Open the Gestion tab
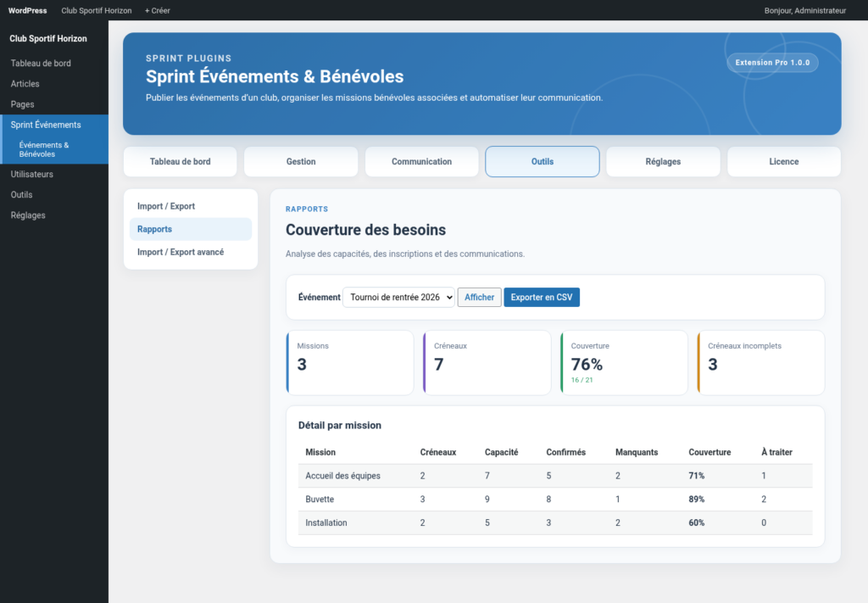Image resolution: width=868 pixels, height=603 pixels. (x=301, y=162)
